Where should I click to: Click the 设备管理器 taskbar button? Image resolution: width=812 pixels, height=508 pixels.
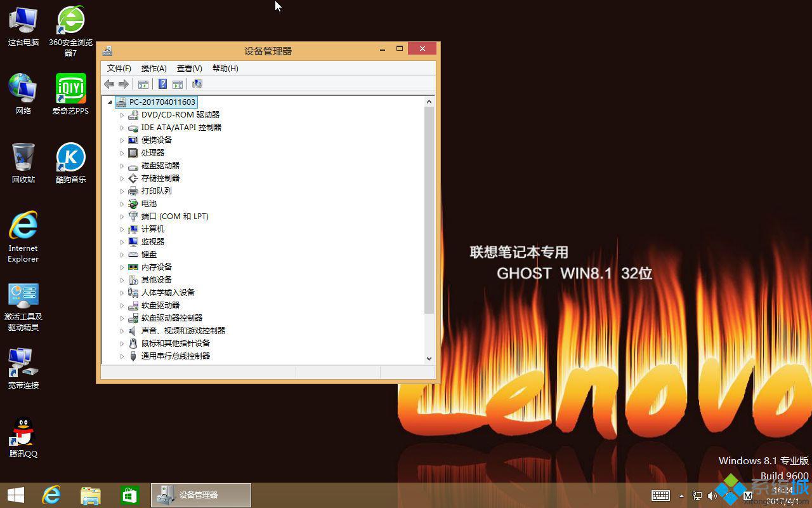[x=201, y=495]
